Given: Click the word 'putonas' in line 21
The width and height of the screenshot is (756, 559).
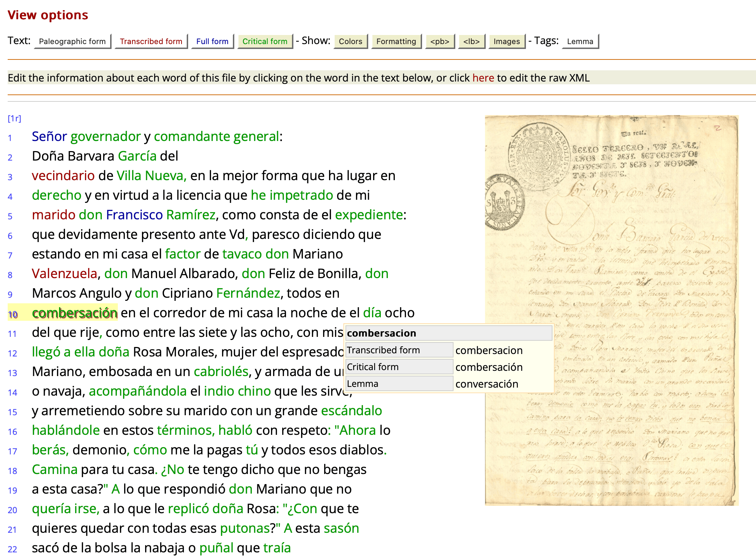Looking at the screenshot, I should pos(245,528).
